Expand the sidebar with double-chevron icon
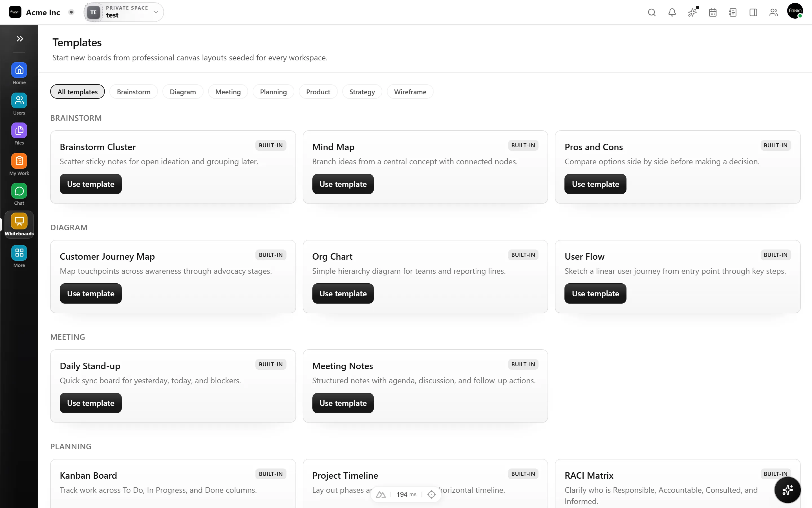The image size is (812, 508). point(19,39)
